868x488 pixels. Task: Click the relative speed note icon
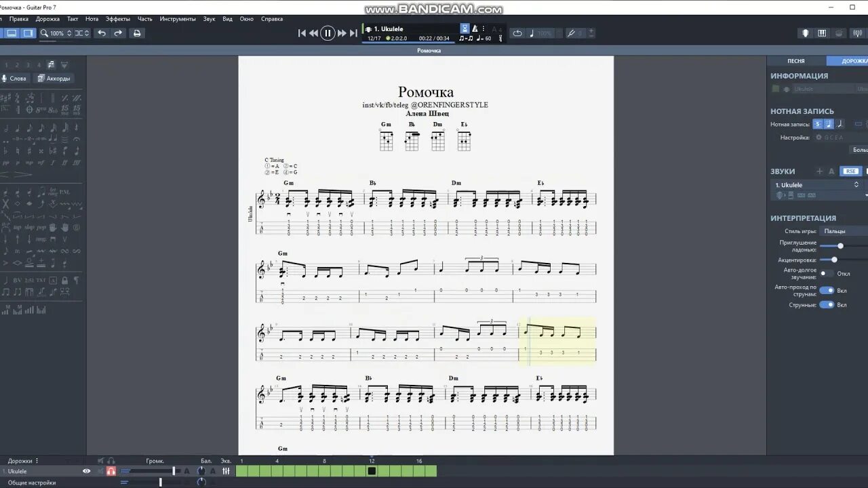click(532, 33)
